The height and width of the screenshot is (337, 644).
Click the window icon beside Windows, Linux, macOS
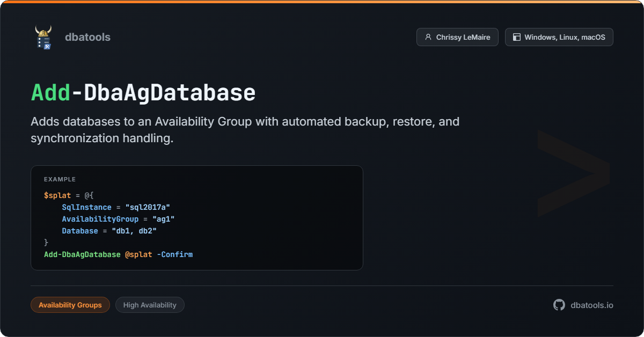(517, 37)
